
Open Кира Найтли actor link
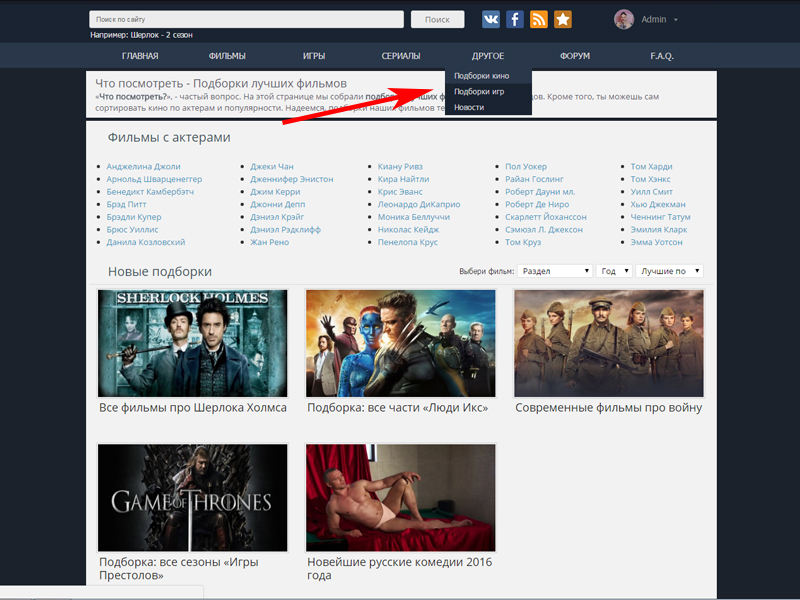pos(403,179)
